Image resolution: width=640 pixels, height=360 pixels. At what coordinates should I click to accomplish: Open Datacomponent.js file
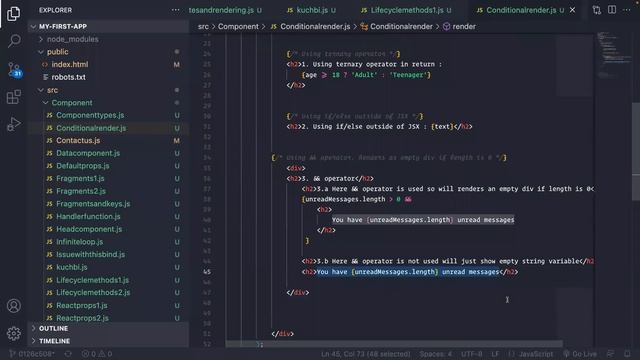coord(109,153)
